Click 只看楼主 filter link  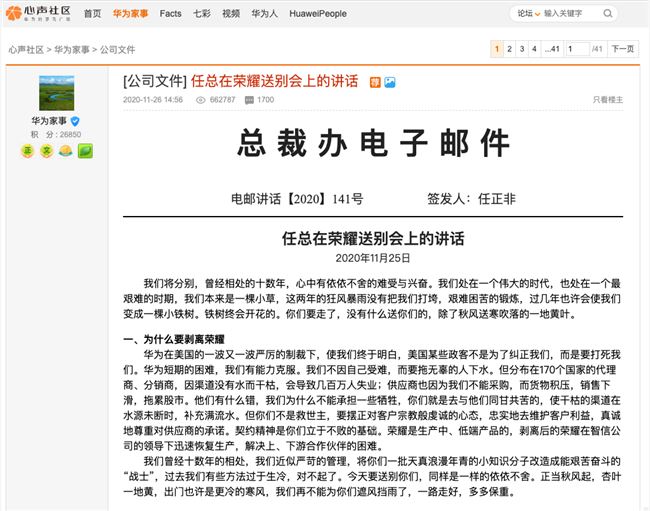[608, 99]
